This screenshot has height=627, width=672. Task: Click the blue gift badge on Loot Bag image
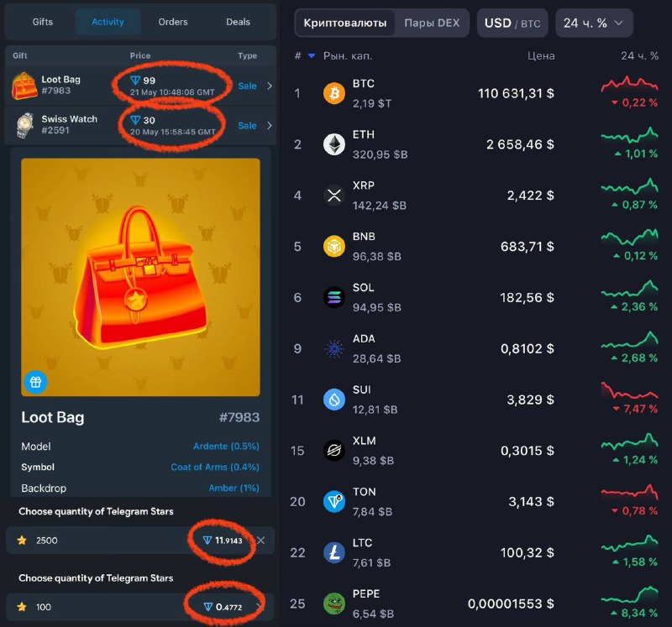[x=35, y=382]
